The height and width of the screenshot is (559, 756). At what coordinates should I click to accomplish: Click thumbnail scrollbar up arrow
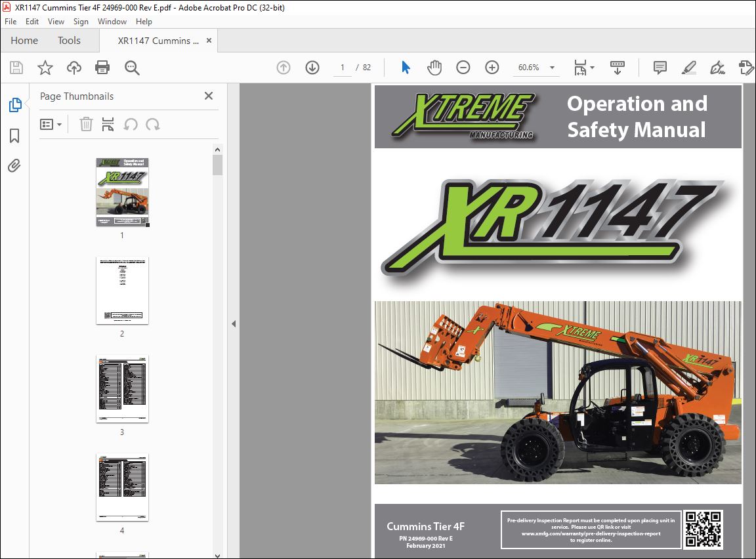coord(217,150)
